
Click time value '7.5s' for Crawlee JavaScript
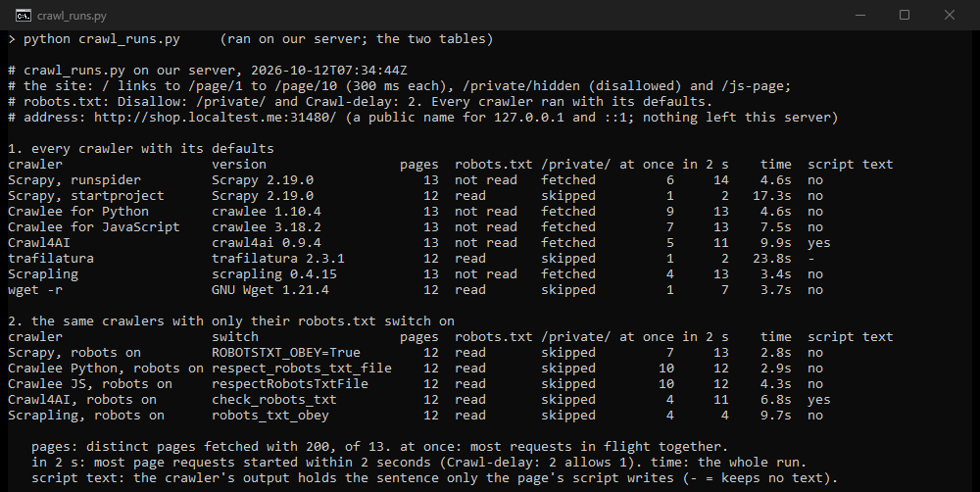tap(775, 227)
